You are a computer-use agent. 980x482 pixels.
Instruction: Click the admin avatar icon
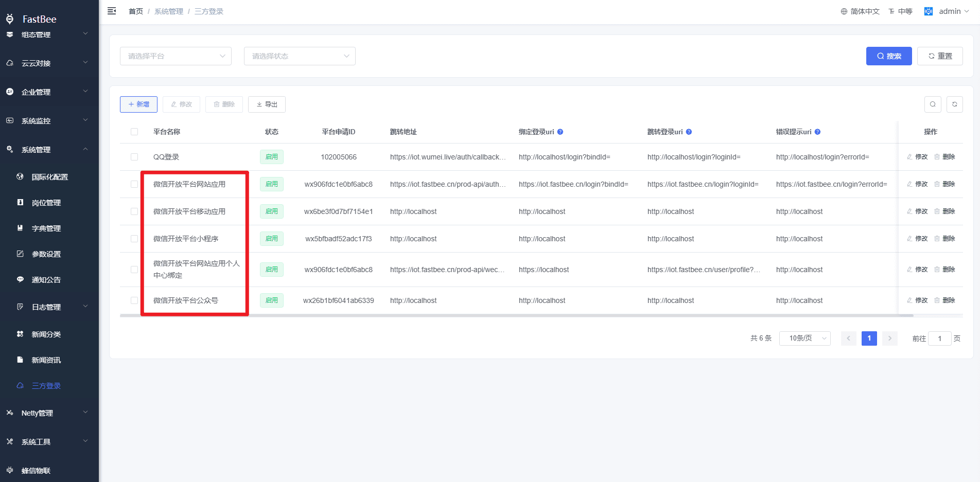929,11
